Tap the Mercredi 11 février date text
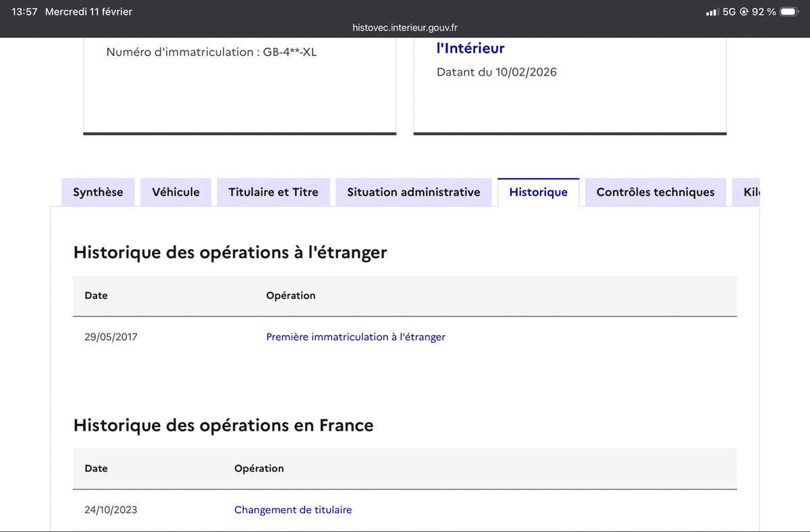The height and width of the screenshot is (532, 810). click(88, 11)
